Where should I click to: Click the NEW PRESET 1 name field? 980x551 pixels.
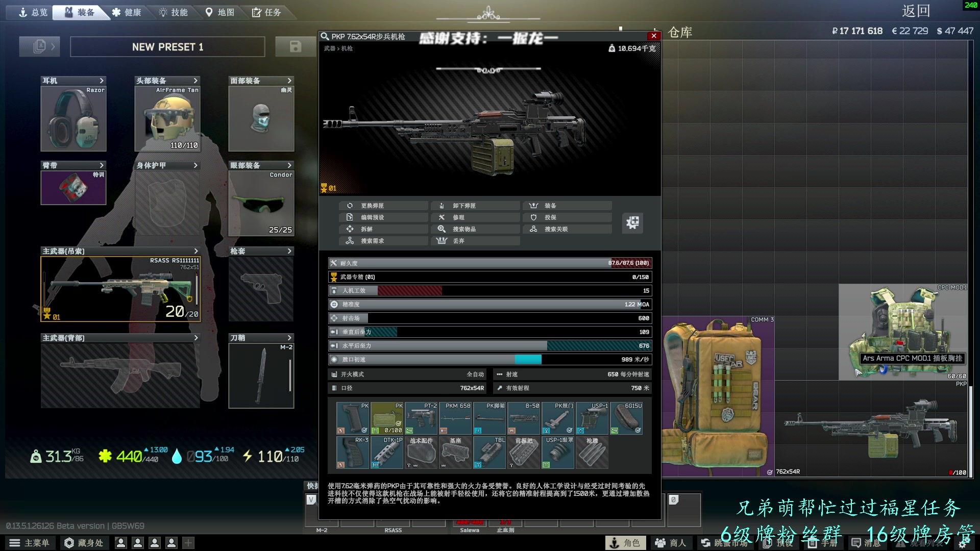tap(167, 47)
